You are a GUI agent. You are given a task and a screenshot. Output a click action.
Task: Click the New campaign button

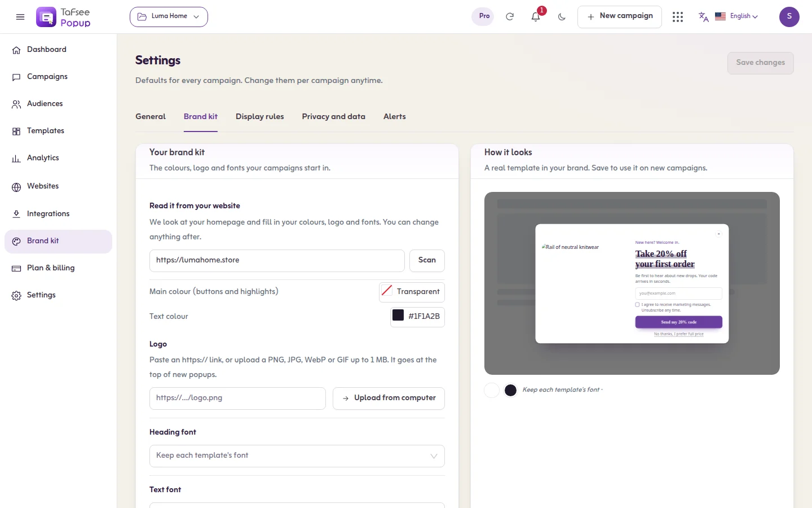point(620,17)
